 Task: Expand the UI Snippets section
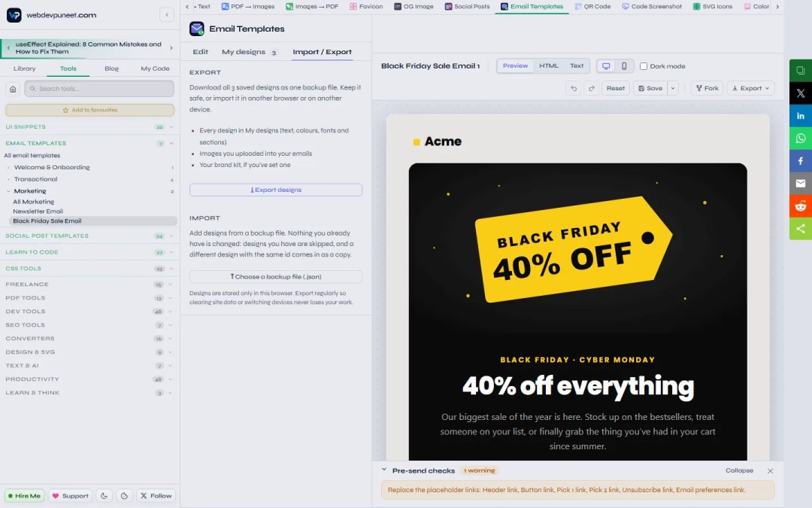click(89, 127)
